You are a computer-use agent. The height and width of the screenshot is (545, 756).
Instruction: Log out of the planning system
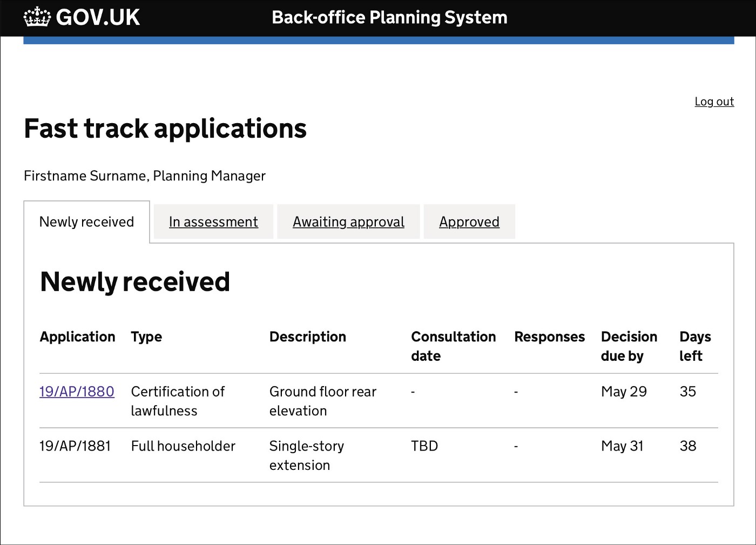714,102
